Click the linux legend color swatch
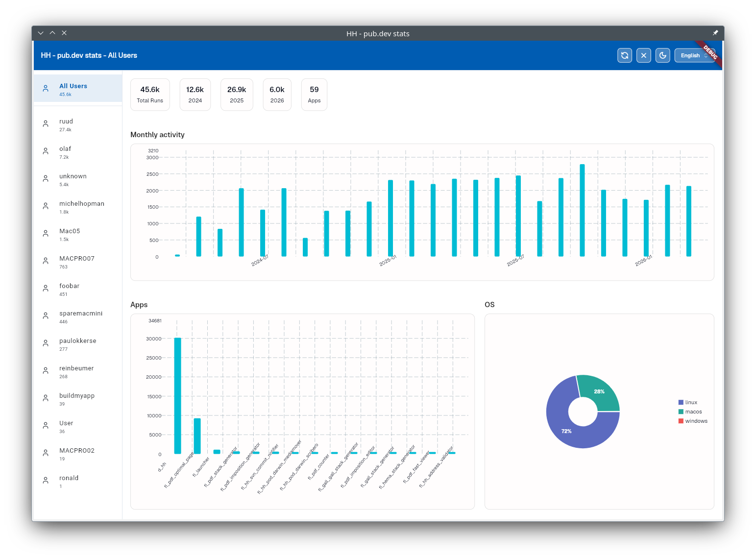Viewport: 756px width, 559px height. click(681, 402)
